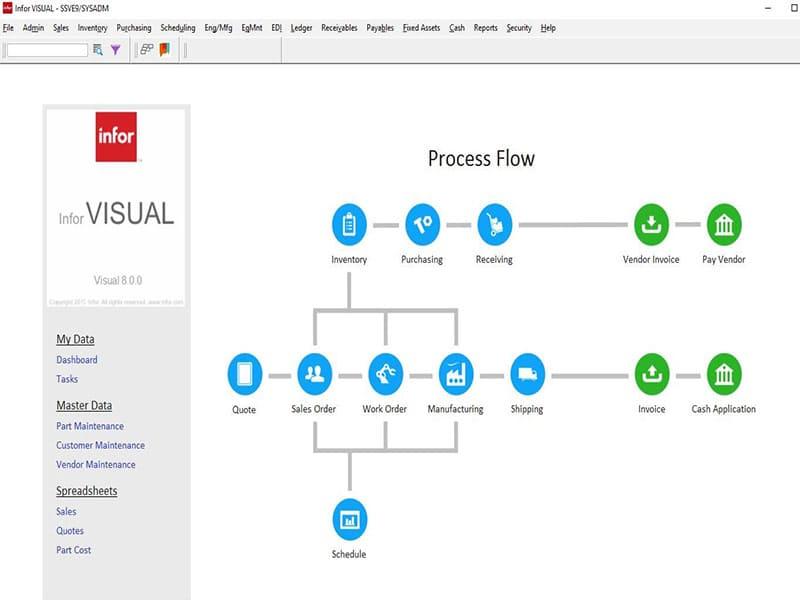The image size is (800, 600).
Task: Open the Part Cost spreadsheet link
Action: 73,550
